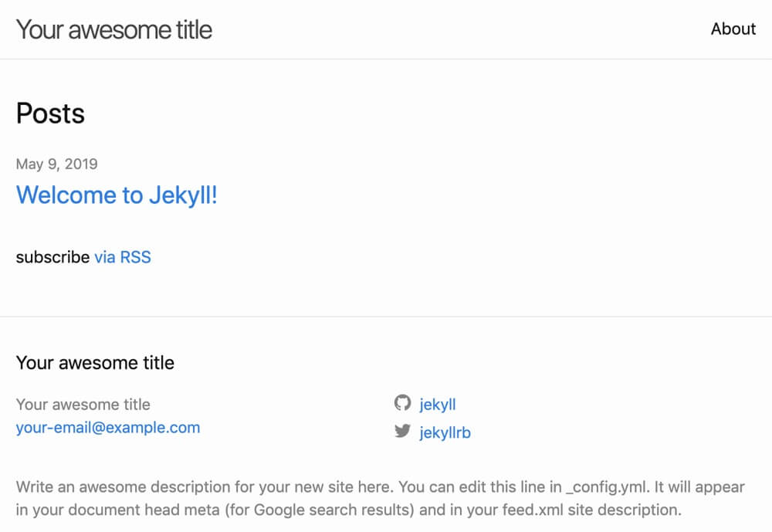Click the horizontal divider below the header
Screen dimensions: 772x532
point(386,59)
